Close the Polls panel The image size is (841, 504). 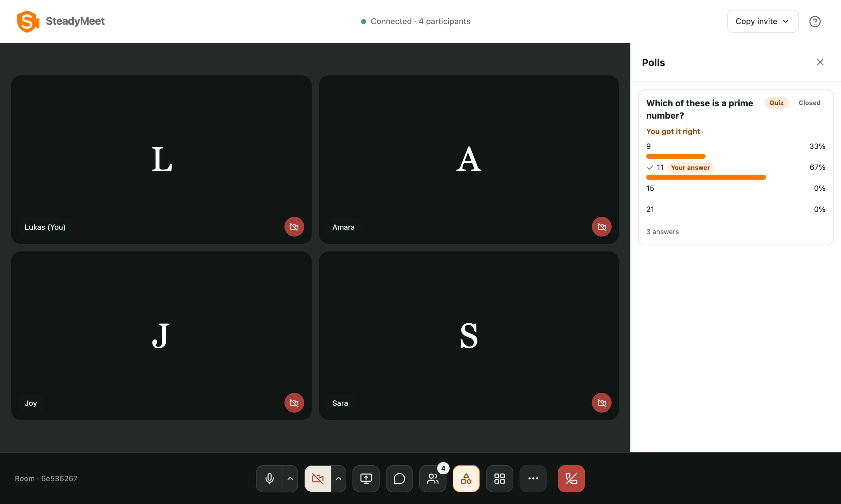point(820,62)
